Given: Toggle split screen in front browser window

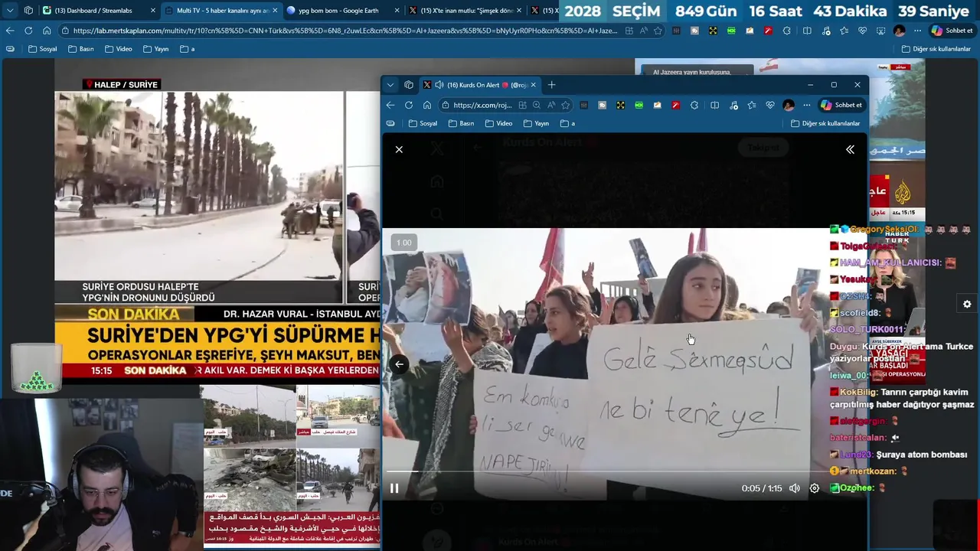Looking at the screenshot, I should click(714, 105).
